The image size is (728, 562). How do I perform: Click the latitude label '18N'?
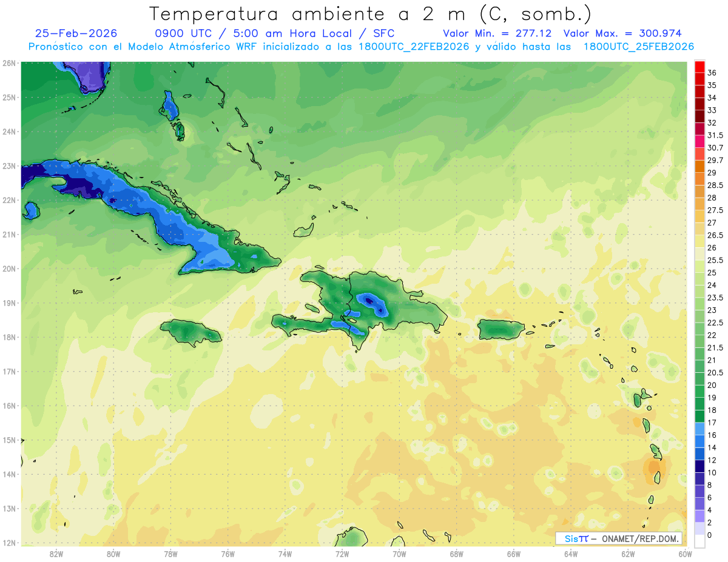tap(8, 337)
